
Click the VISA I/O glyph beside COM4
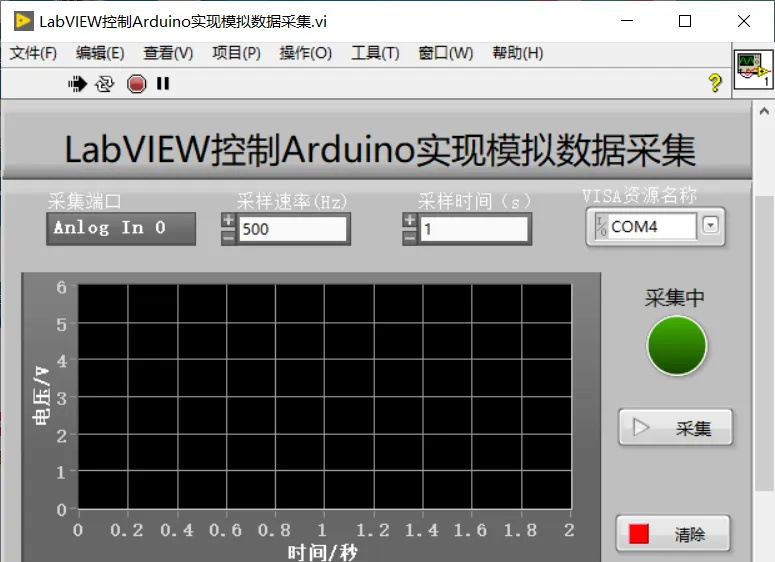point(601,227)
